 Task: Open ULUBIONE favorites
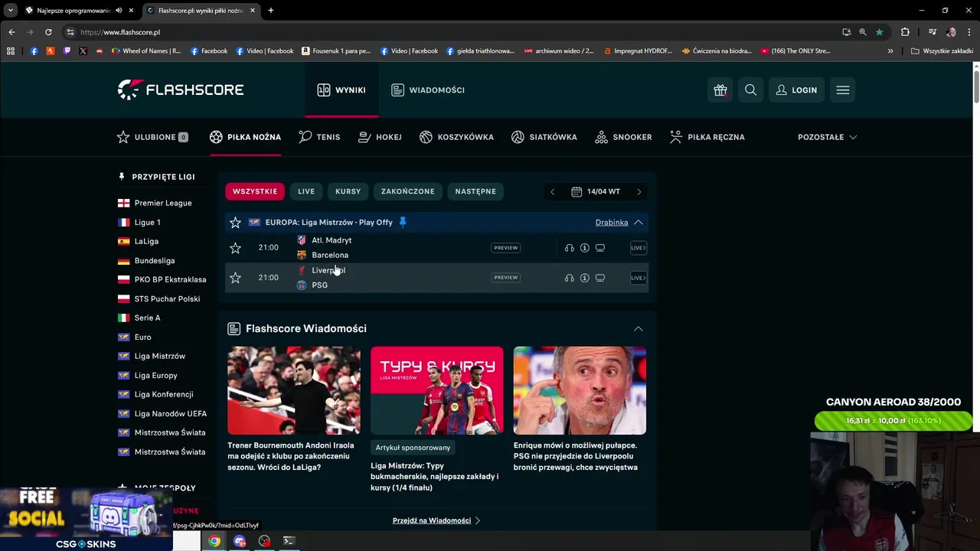coord(152,137)
